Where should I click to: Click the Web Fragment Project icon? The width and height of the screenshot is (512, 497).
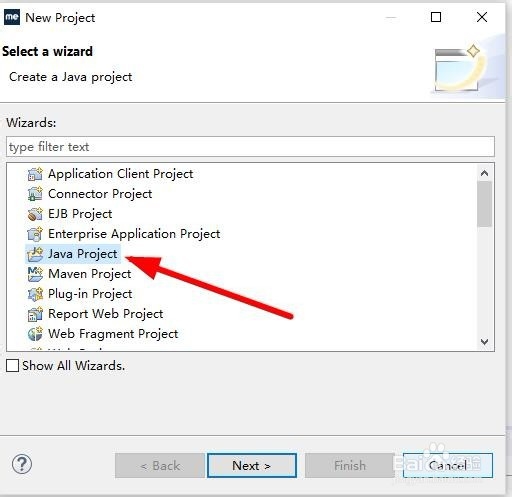[35, 334]
